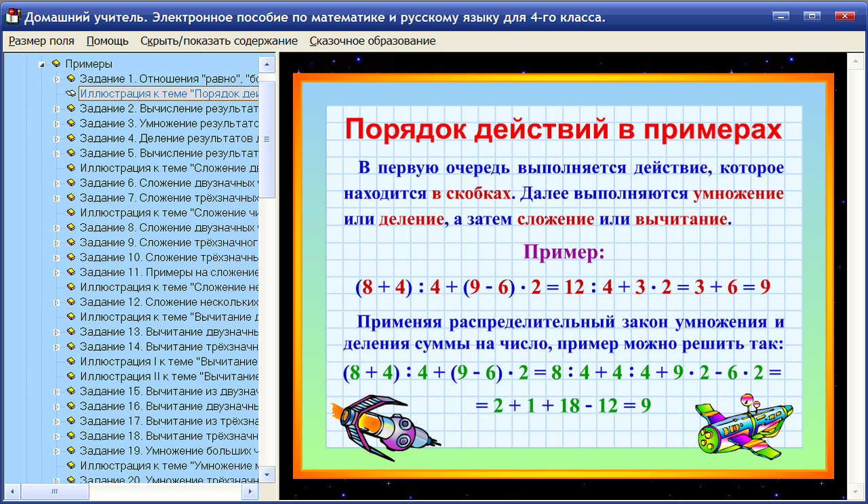Screen dimensions: 868x504
Task: Click book icon beside Задание 5
Action: pos(71,153)
